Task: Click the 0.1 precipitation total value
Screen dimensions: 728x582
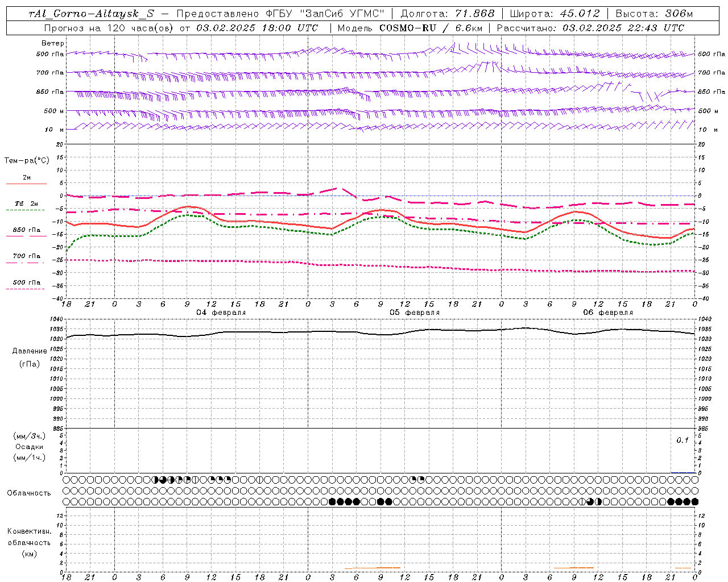Action: tap(682, 440)
